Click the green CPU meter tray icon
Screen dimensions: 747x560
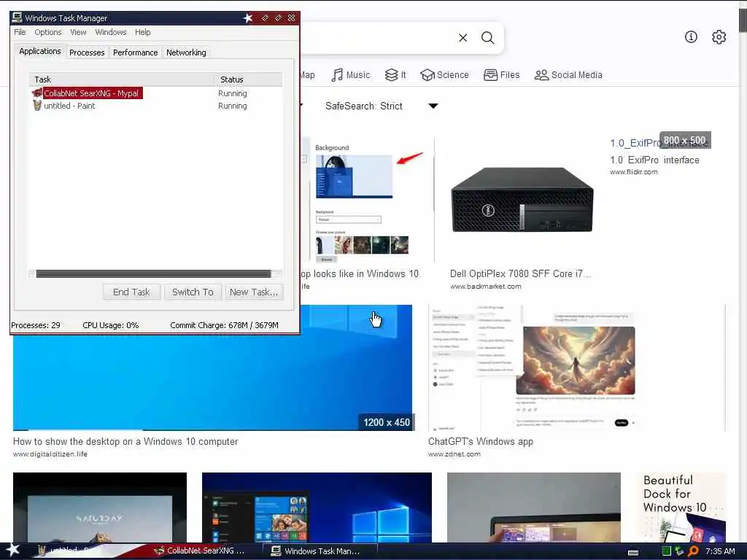point(667,551)
